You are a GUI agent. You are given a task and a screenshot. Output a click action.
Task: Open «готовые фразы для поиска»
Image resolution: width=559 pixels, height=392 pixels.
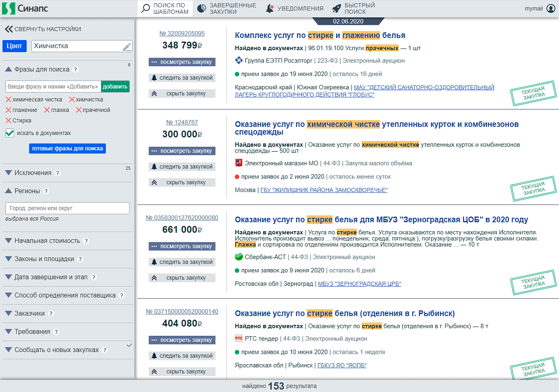pos(68,149)
